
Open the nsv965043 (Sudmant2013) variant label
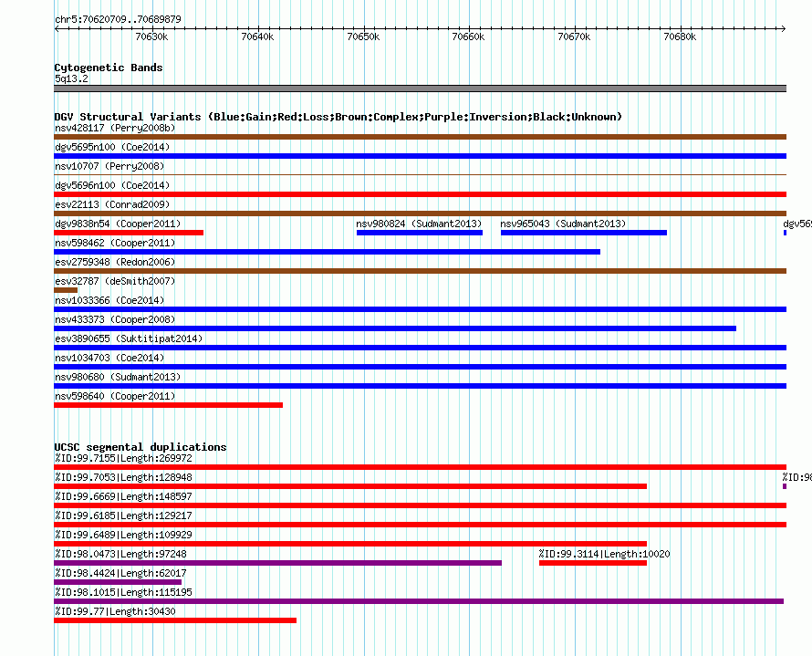563,224
